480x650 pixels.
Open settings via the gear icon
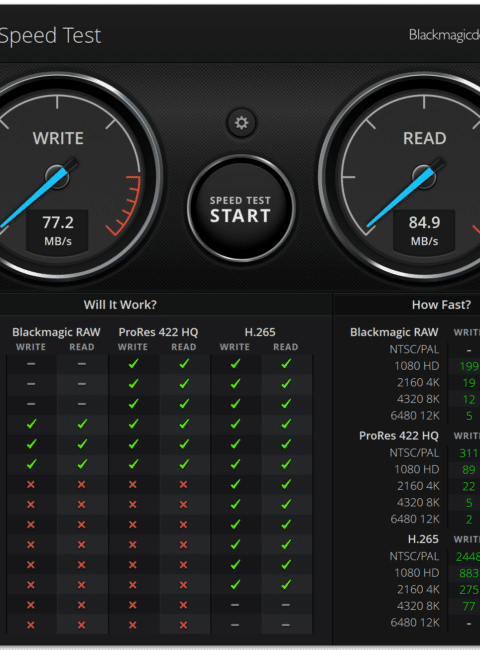(x=241, y=123)
